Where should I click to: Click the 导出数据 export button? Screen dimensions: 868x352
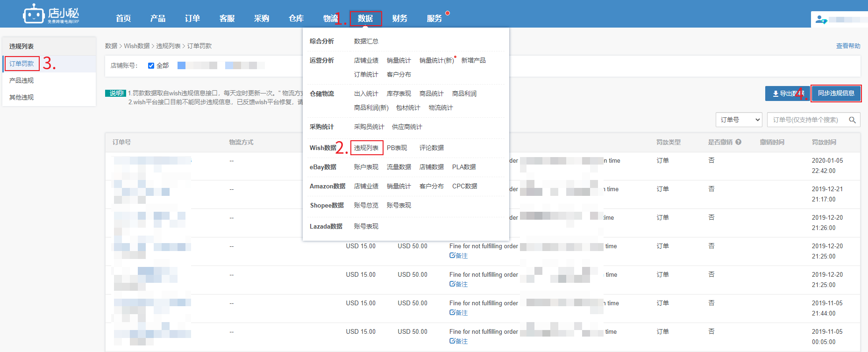click(x=788, y=93)
